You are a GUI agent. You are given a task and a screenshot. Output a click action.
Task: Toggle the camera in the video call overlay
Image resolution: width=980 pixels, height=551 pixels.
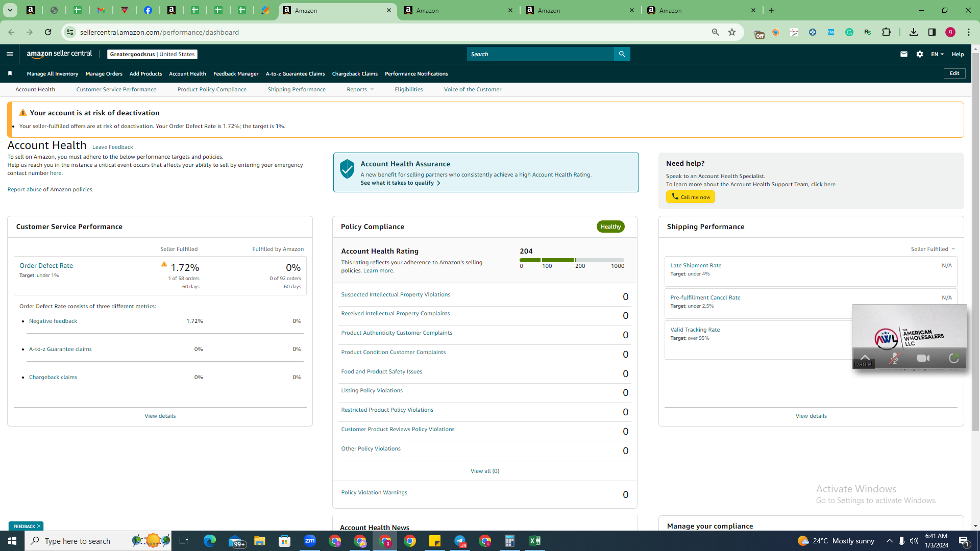click(923, 358)
